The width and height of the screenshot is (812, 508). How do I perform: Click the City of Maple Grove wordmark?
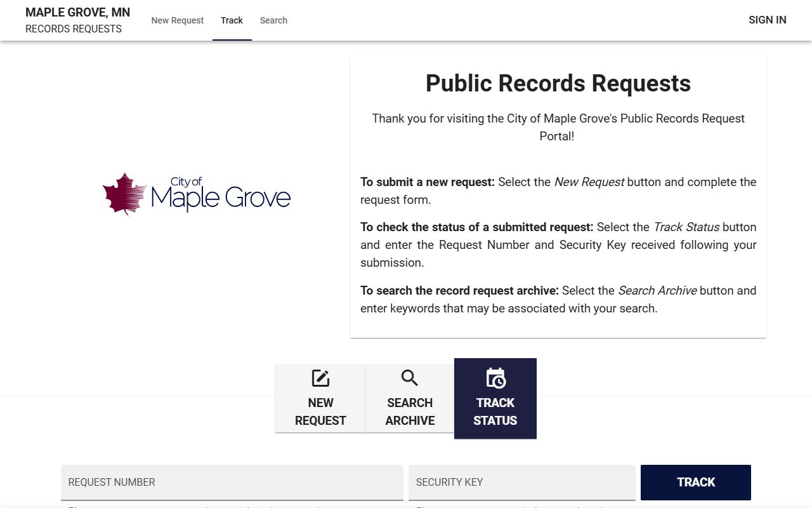click(220, 194)
